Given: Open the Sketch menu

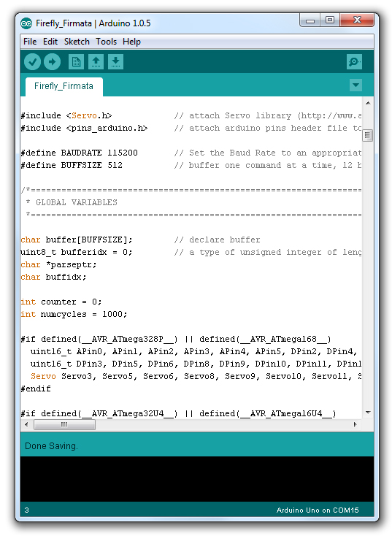Looking at the screenshot, I should point(77,42).
